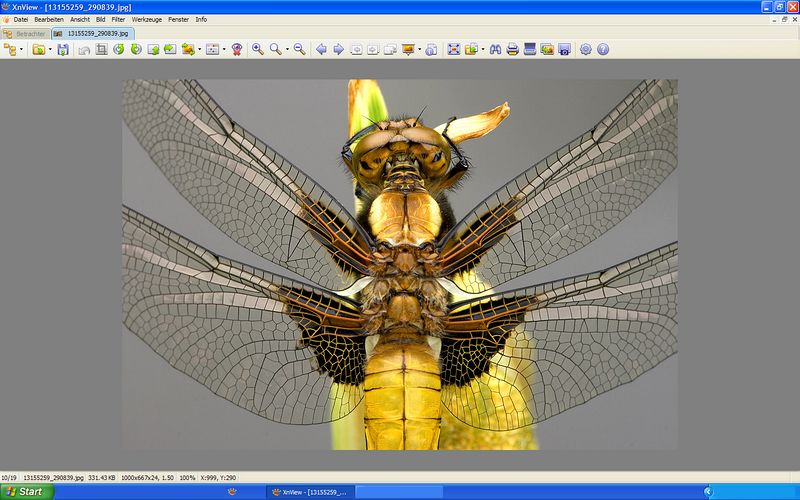Click the Save file icon
The width and height of the screenshot is (800, 500).
[x=63, y=49]
